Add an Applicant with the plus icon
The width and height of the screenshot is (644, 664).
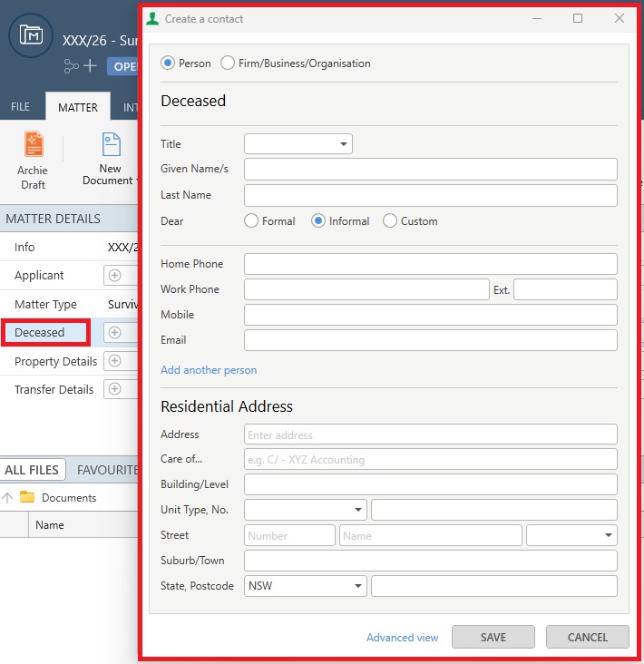point(114,275)
